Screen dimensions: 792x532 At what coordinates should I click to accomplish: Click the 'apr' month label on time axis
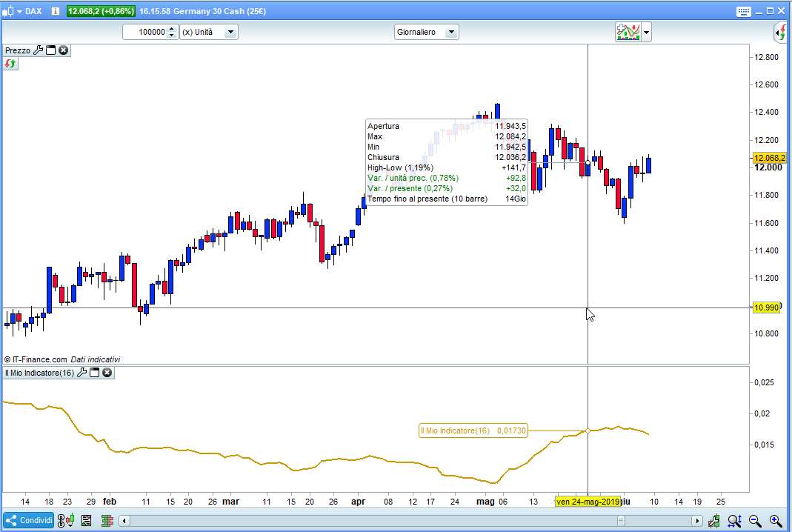(358, 501)
